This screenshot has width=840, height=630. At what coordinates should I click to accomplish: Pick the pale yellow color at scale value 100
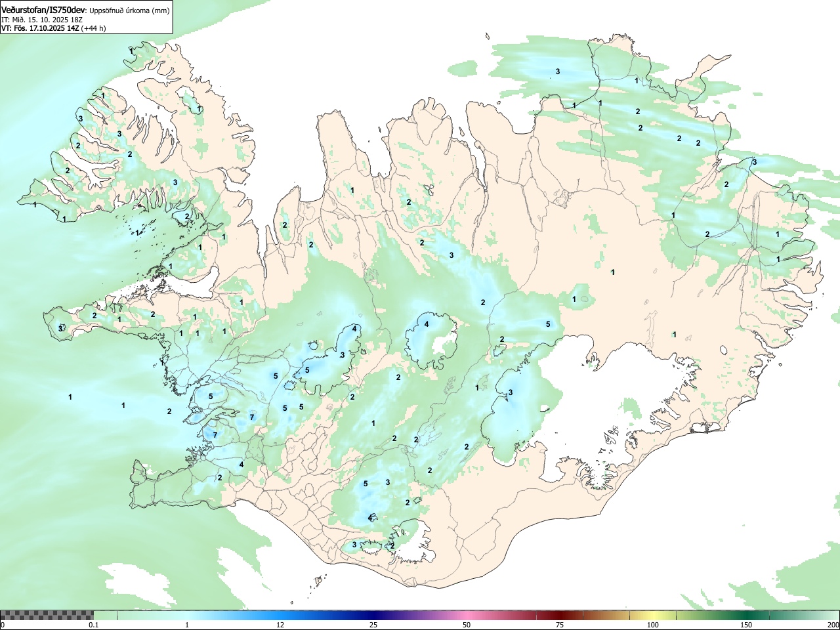(653, 615)
